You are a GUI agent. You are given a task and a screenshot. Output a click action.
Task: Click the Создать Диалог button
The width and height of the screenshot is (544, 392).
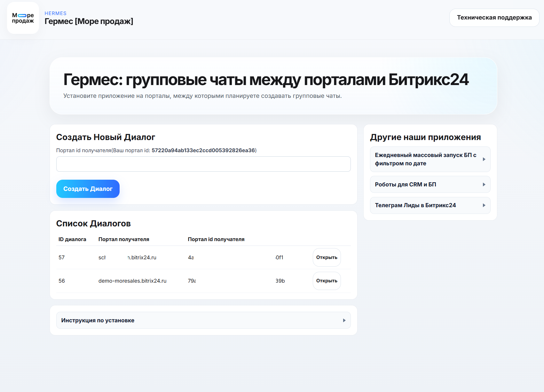88,189
